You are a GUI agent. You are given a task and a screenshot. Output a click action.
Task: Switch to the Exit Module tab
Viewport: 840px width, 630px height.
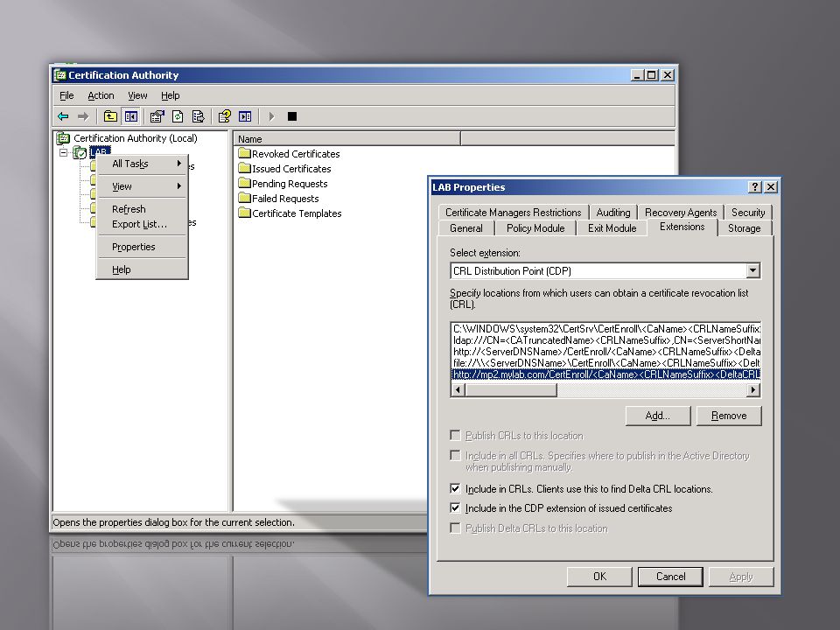[612, 228]
